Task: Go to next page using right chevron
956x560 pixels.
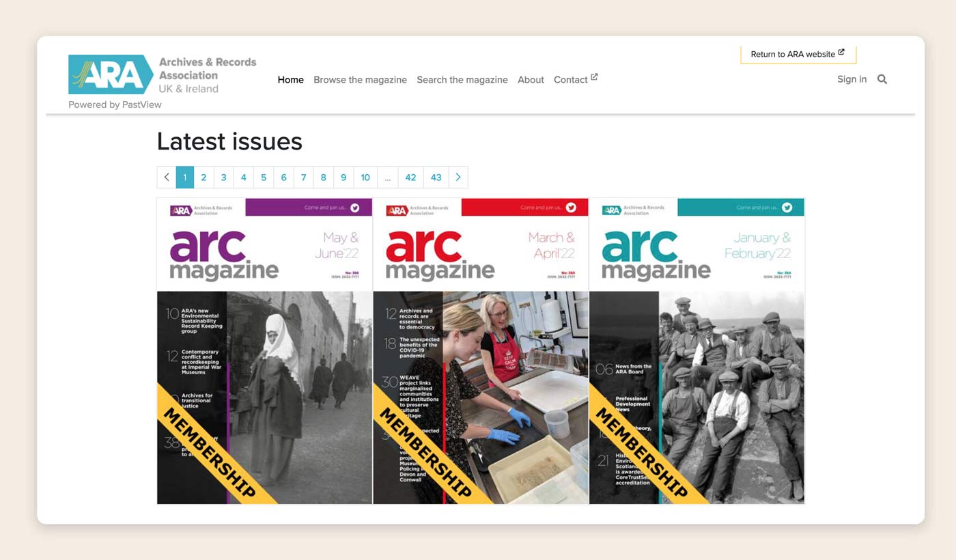Action: tap(458, 178)
